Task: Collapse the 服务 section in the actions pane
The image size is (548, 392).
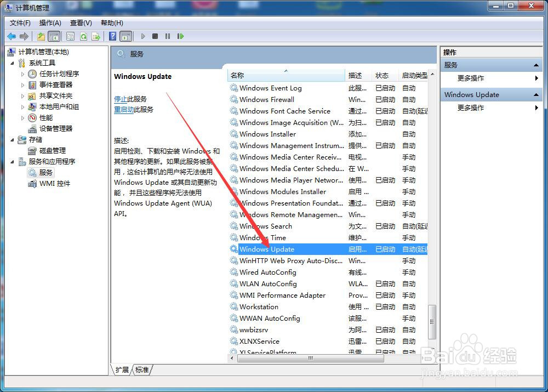Action: pyautogui.click(x=536, y=65)
